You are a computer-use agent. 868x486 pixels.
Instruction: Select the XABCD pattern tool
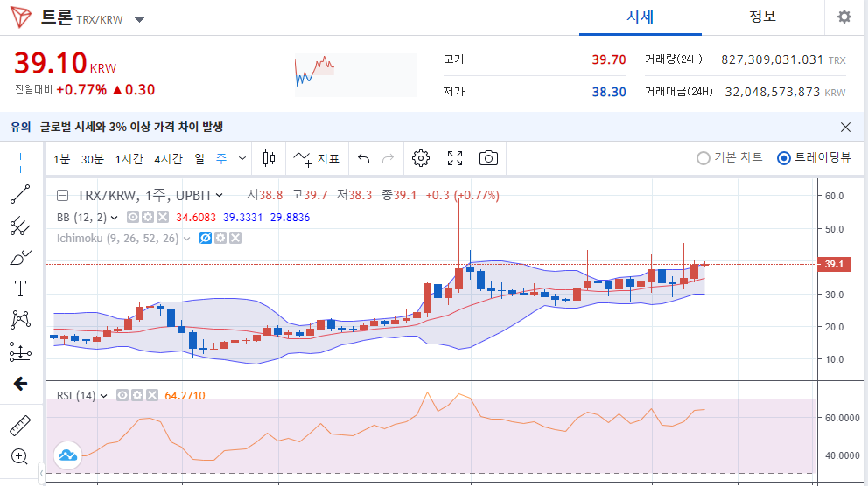click(20, 320)
